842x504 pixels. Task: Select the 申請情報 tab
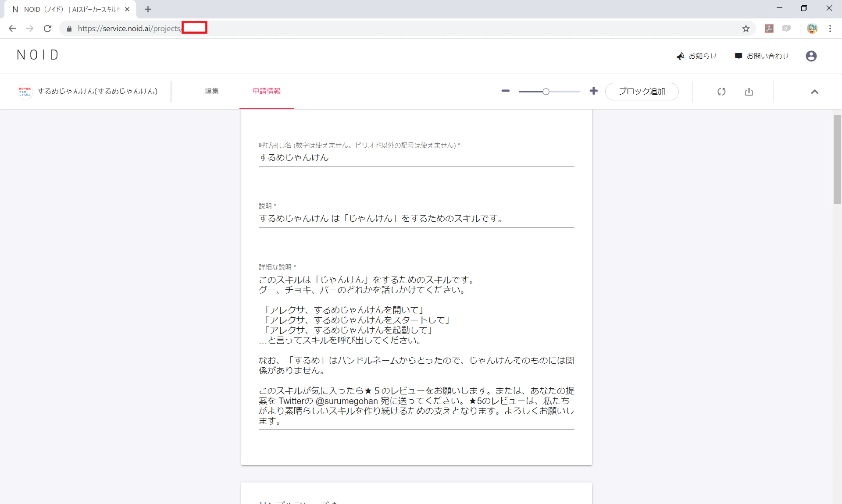[267, 91]
